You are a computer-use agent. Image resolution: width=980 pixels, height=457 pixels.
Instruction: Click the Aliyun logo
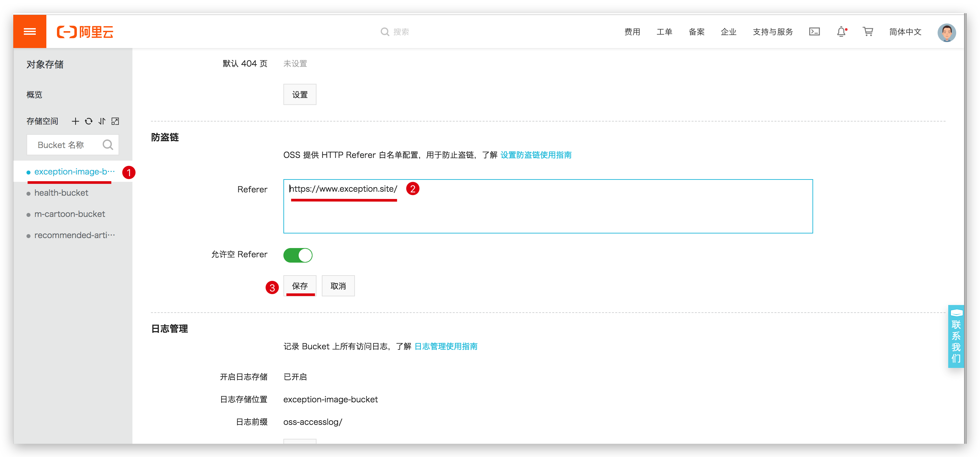[x=85, y=32]
